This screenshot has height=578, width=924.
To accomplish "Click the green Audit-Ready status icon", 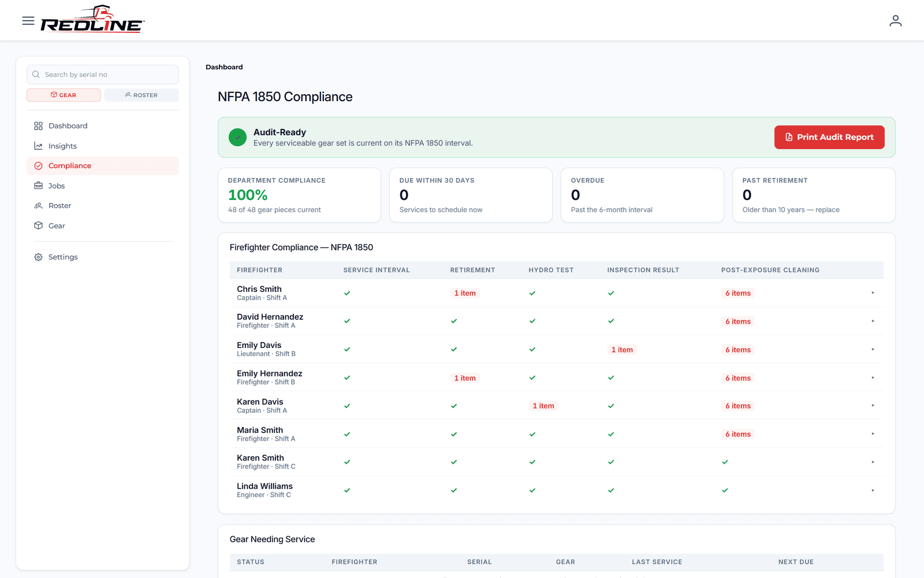I will click(237, 138).
